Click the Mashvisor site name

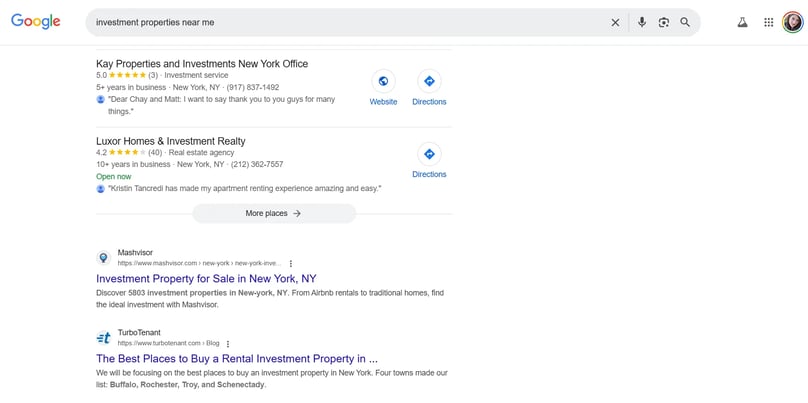[135, 253]
